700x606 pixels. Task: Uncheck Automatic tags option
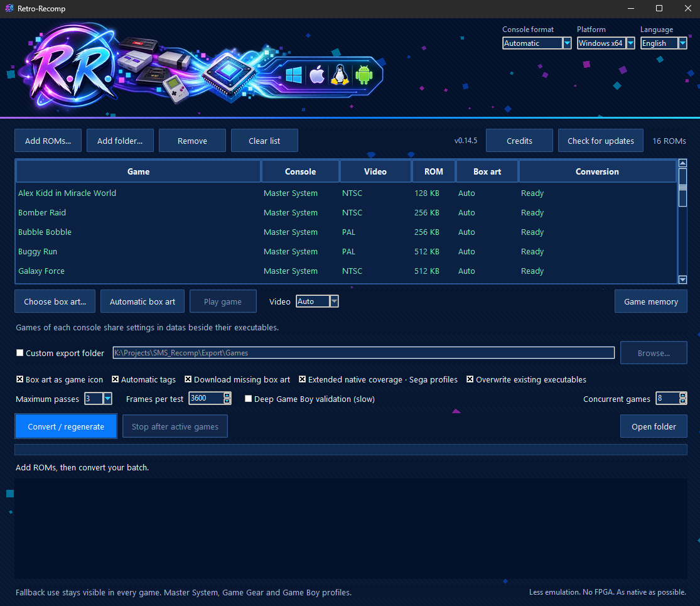115,379
